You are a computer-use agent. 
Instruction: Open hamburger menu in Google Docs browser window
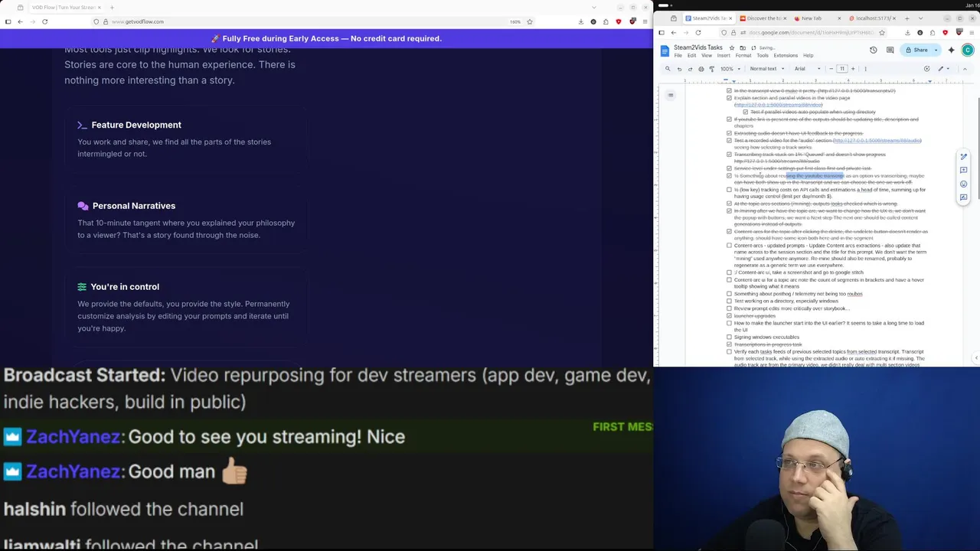tap(970, 32)
